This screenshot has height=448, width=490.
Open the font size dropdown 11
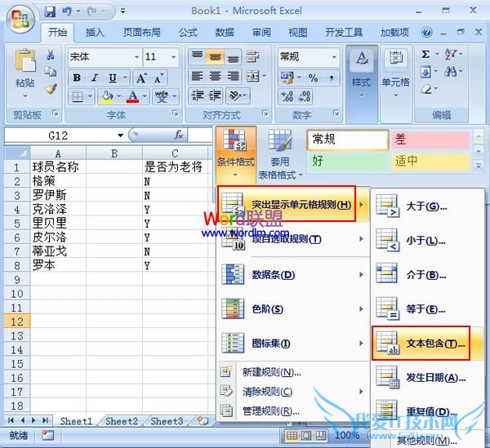point(173,57)
